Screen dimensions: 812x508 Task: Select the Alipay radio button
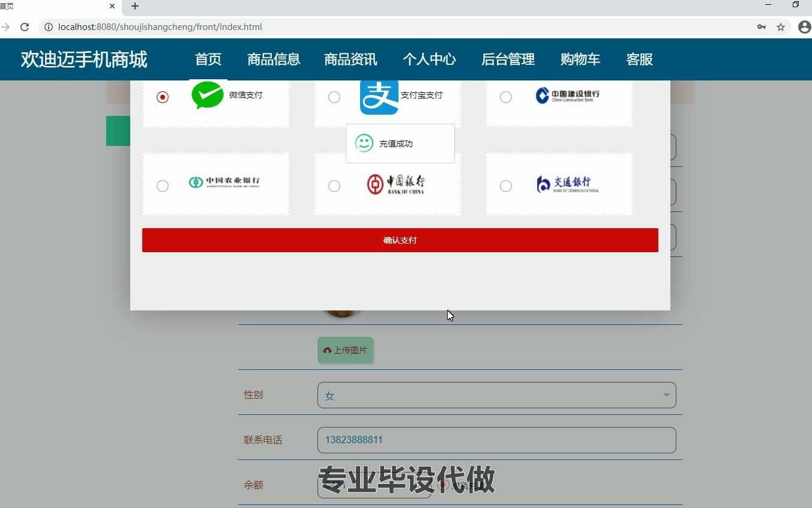(x=334, y=97)
